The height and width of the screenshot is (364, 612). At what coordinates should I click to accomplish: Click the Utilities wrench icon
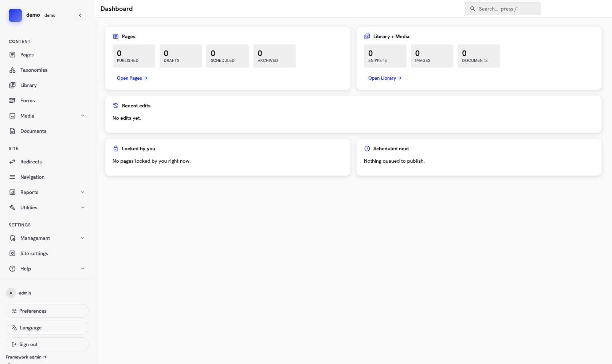click(12, 207)
